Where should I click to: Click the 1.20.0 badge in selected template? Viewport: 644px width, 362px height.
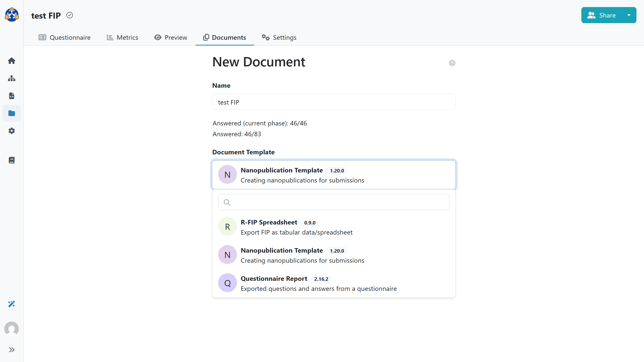[x=337, y=171]
